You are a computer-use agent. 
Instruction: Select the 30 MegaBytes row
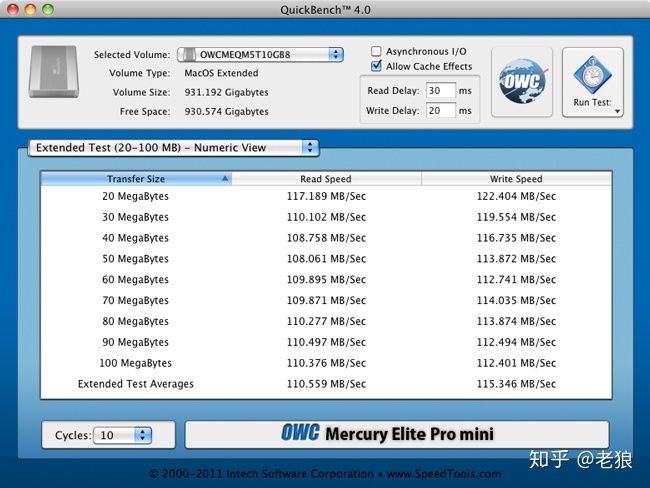(326, 217)
